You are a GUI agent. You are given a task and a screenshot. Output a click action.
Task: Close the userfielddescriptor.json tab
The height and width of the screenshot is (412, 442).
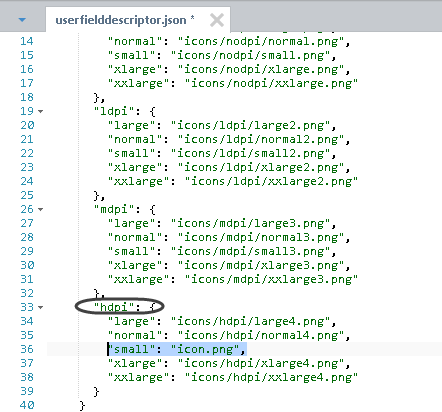coord(217,20)
